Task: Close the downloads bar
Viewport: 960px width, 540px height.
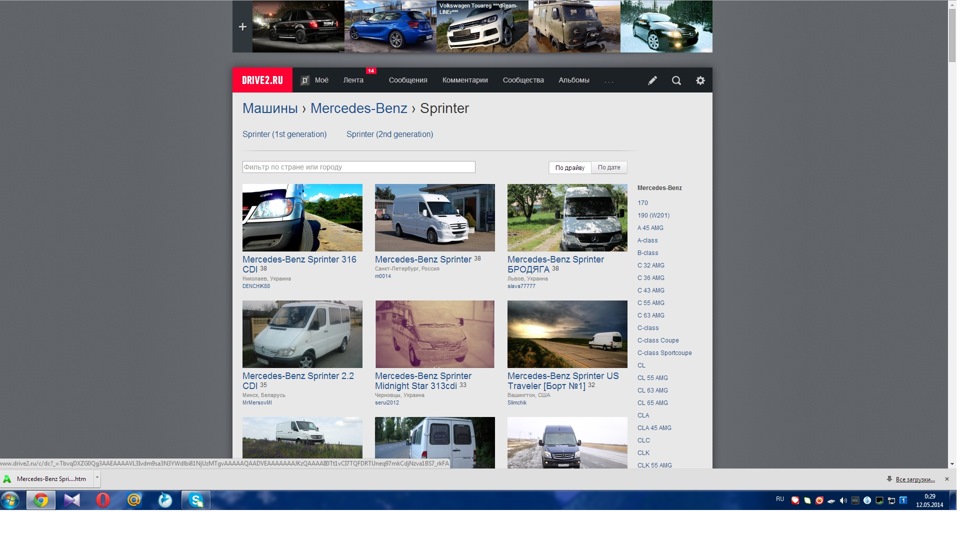Action: [x=947, y=479]
